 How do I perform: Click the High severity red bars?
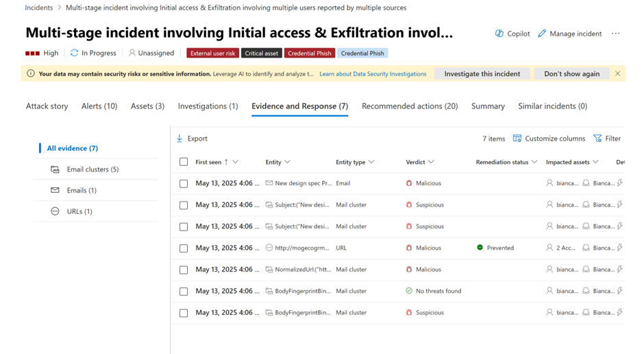click(32, 53)
